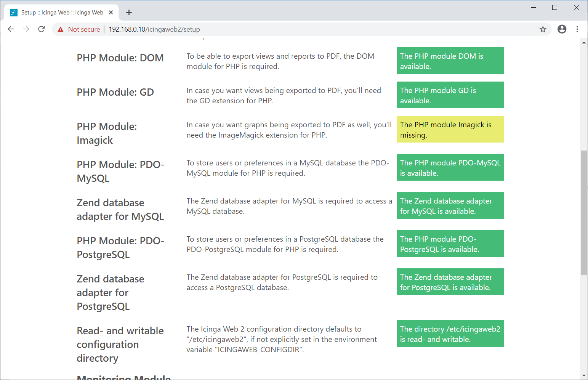
Task: Click "directory /etc/icingaweb2 is read- and writable" status
Action: coord(450,334)
